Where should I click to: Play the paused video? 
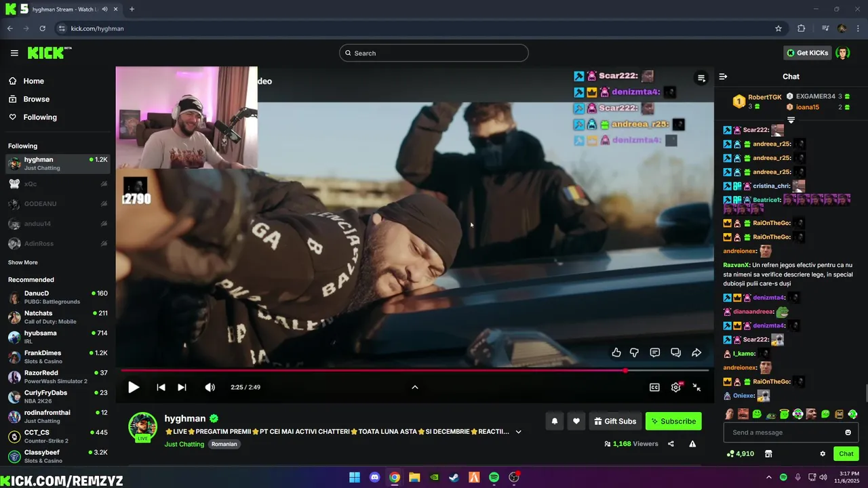coord(134,387)
